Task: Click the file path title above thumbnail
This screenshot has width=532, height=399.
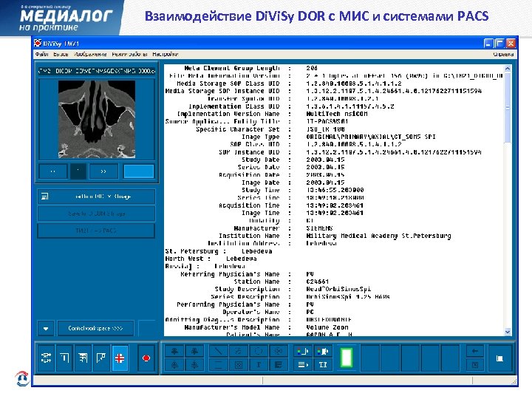Action: coord(97,71)
